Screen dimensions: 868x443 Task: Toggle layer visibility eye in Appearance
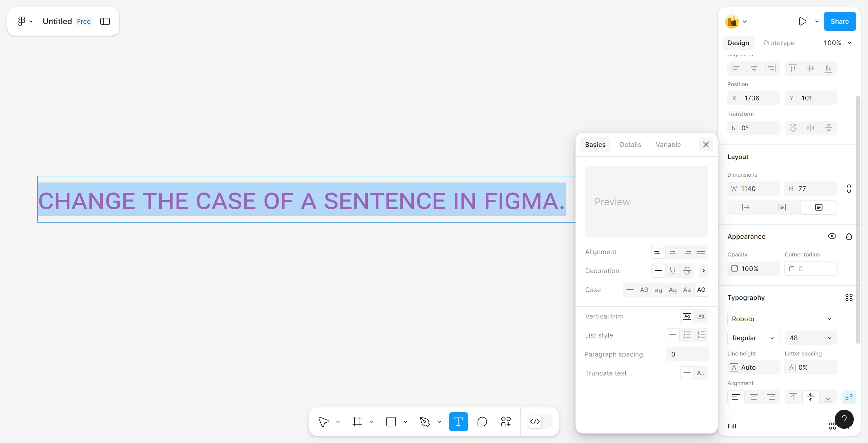point(832,236)
